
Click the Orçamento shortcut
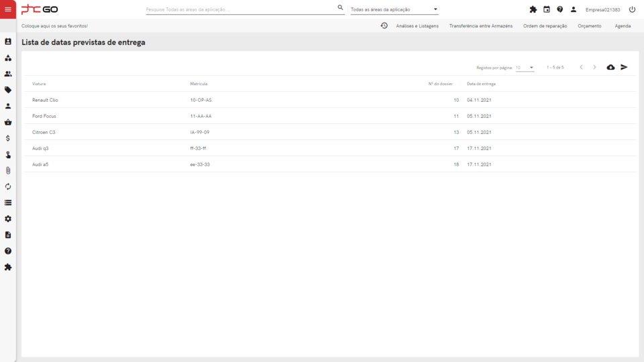coord(589,26)
